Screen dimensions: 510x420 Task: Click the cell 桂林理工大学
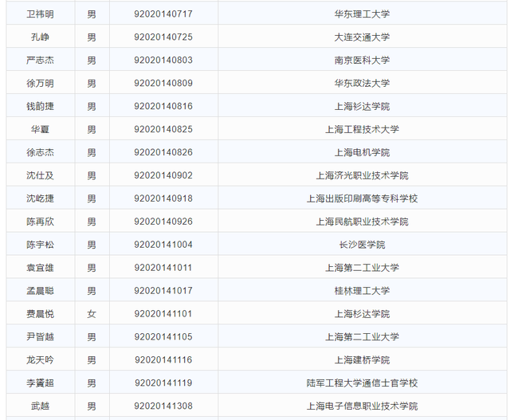pos(362,291)
